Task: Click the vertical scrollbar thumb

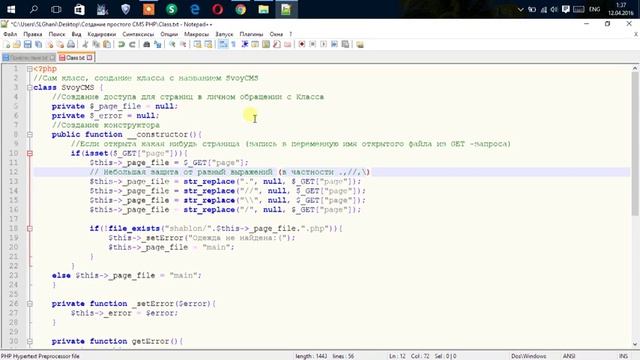Action: click(x=635, y=144)
